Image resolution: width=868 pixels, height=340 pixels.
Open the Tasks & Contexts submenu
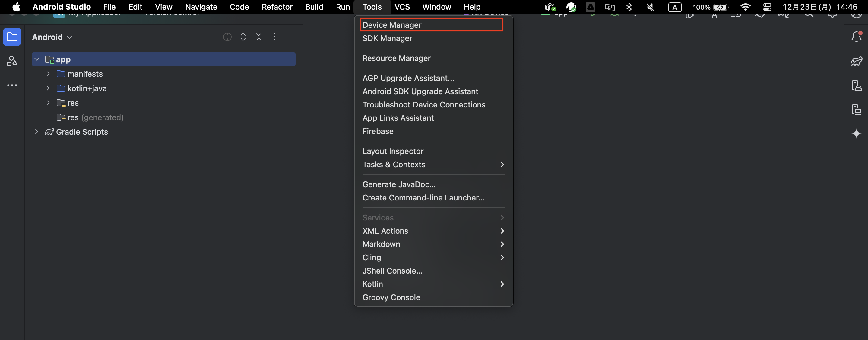pos(433,165)
